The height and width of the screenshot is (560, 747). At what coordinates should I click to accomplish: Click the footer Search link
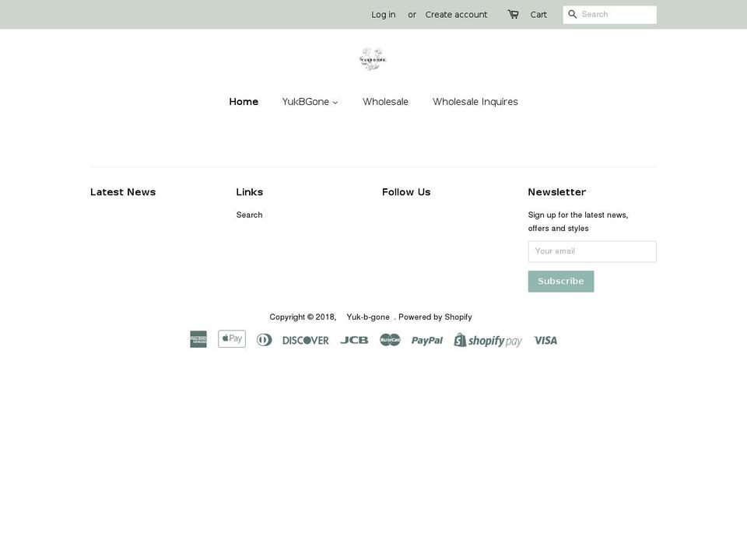pyautogui.click(x=249, y=215)
